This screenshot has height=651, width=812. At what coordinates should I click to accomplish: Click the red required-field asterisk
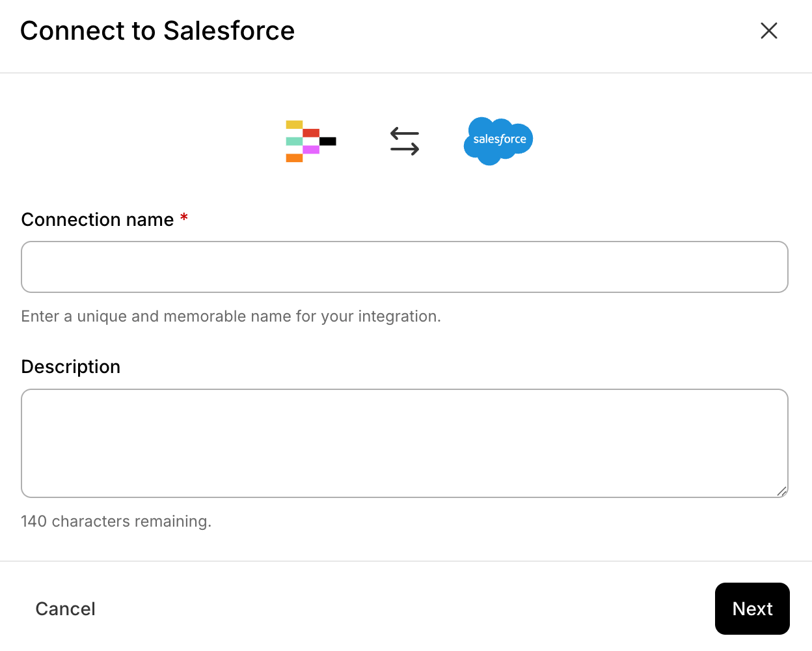(184, 217)
